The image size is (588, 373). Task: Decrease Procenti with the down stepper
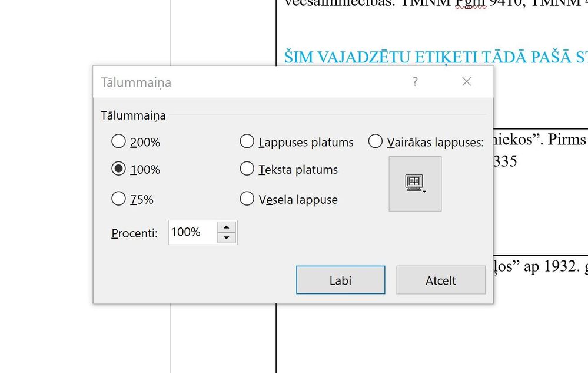[227, 237]
